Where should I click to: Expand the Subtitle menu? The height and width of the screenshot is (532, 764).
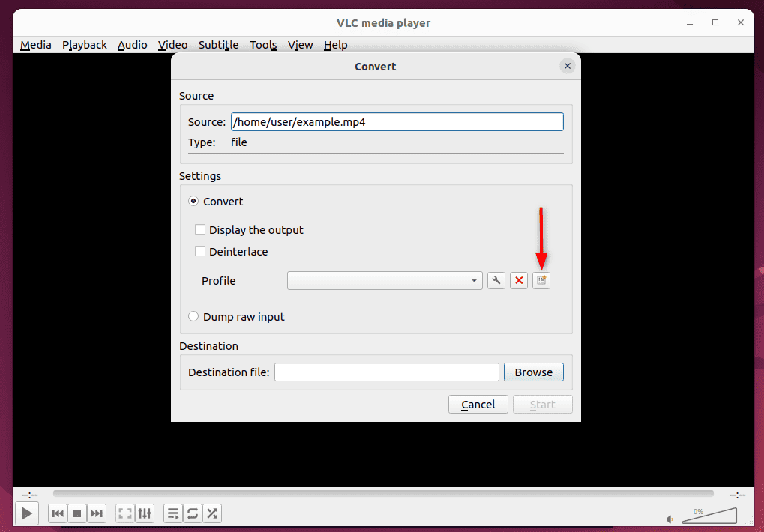(x=217, y=45)
